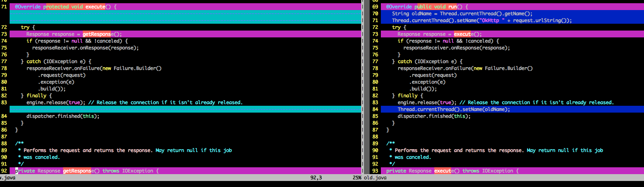Click '* was canceled.' on left line 90

[x=39, y=157]
